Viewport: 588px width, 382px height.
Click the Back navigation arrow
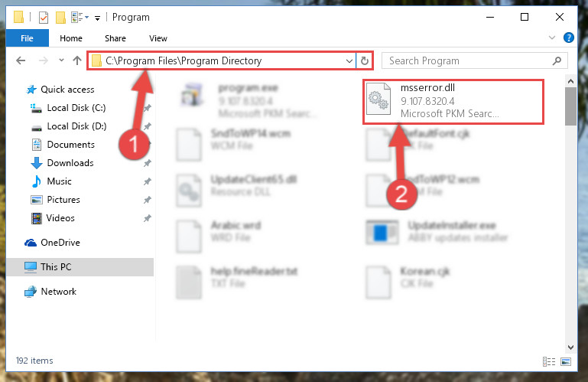click(21, 60)
